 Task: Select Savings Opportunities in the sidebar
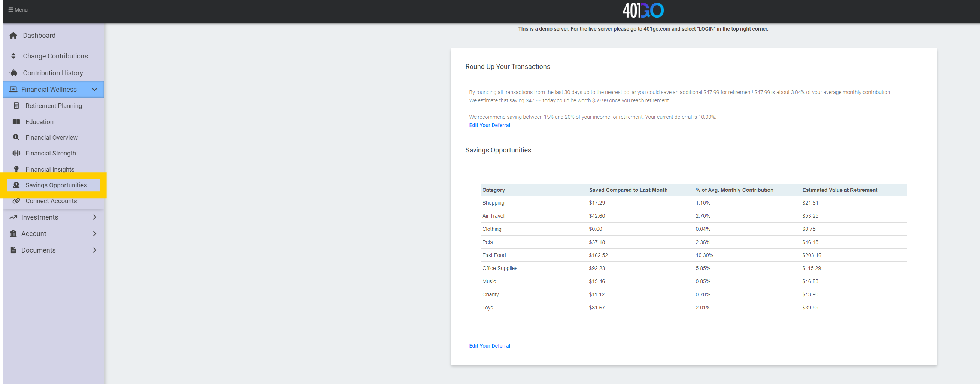pyautogui.click(x=56, y=185)
